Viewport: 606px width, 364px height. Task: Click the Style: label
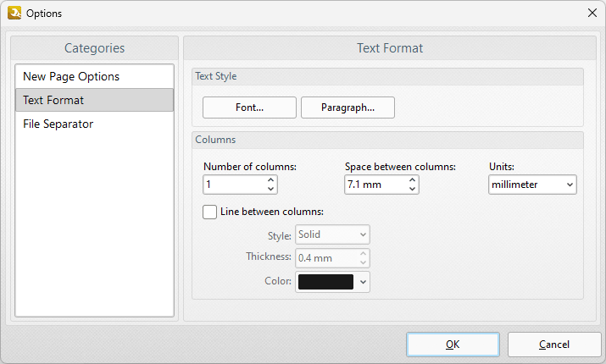tap(280, 236)
